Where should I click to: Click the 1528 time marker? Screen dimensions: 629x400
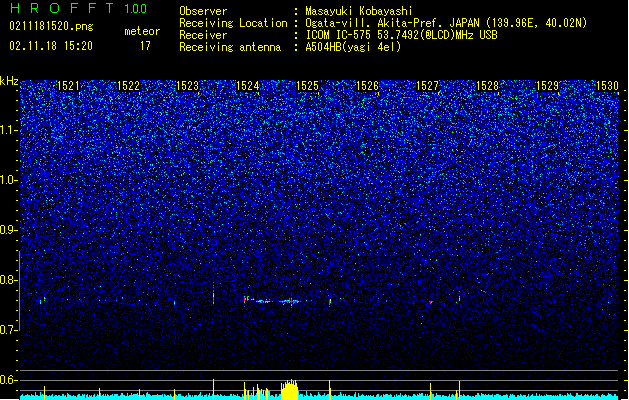(487, 86)
